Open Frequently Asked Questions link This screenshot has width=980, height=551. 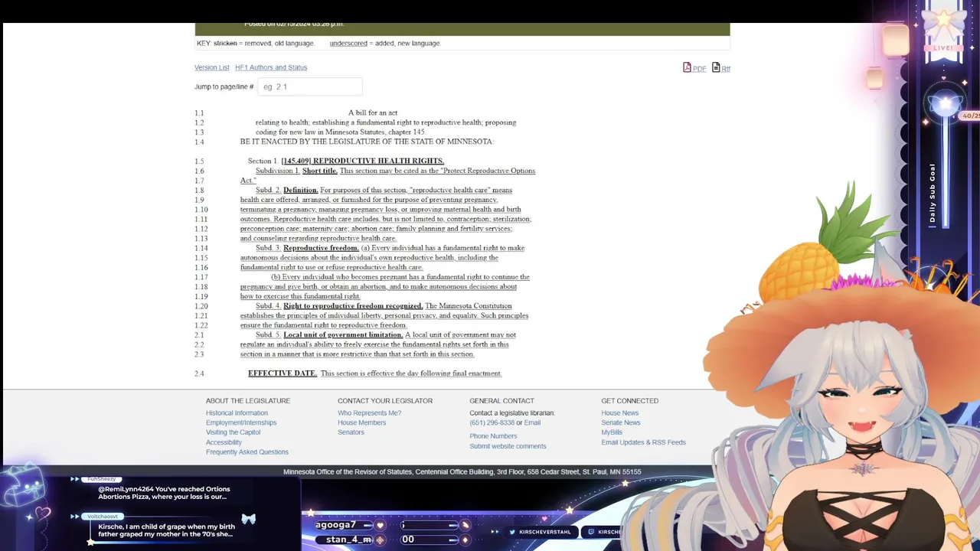[247, 452]
